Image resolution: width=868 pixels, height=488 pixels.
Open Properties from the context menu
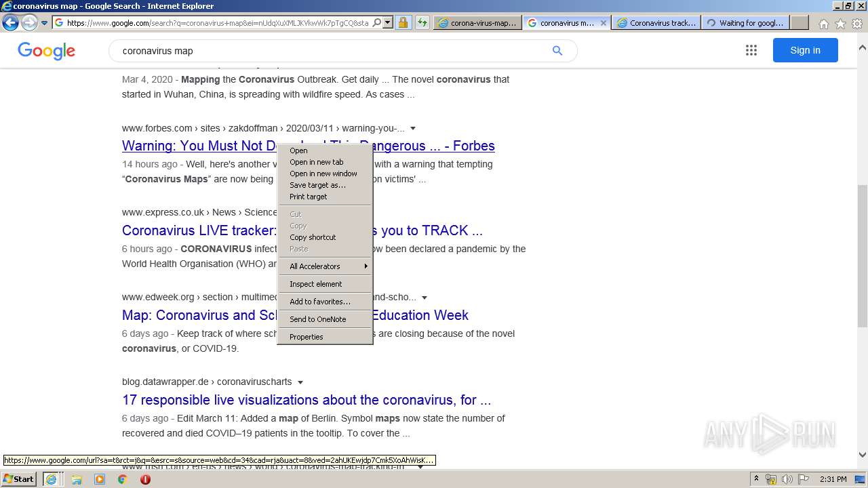325,337
